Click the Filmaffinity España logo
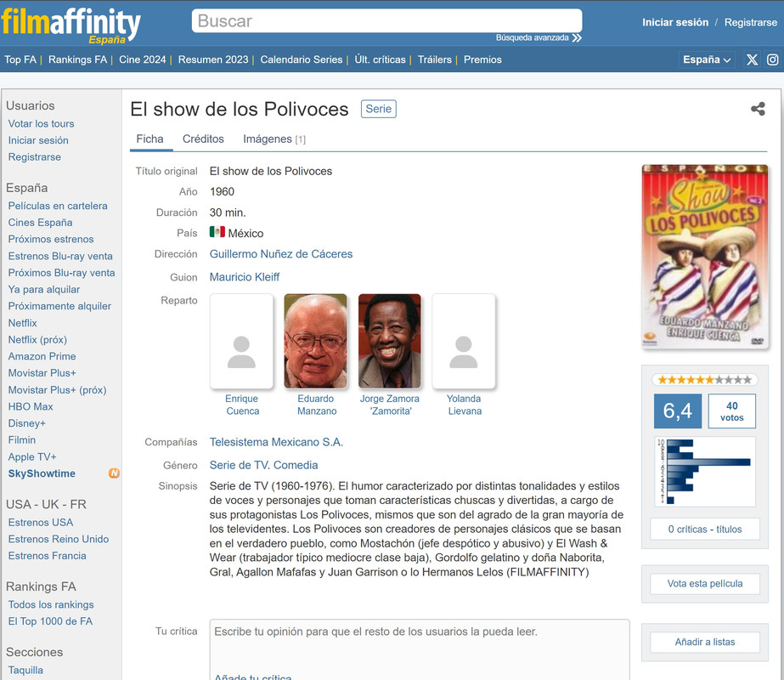The width and height of the screenshot is (784, 680). [71, 26]
